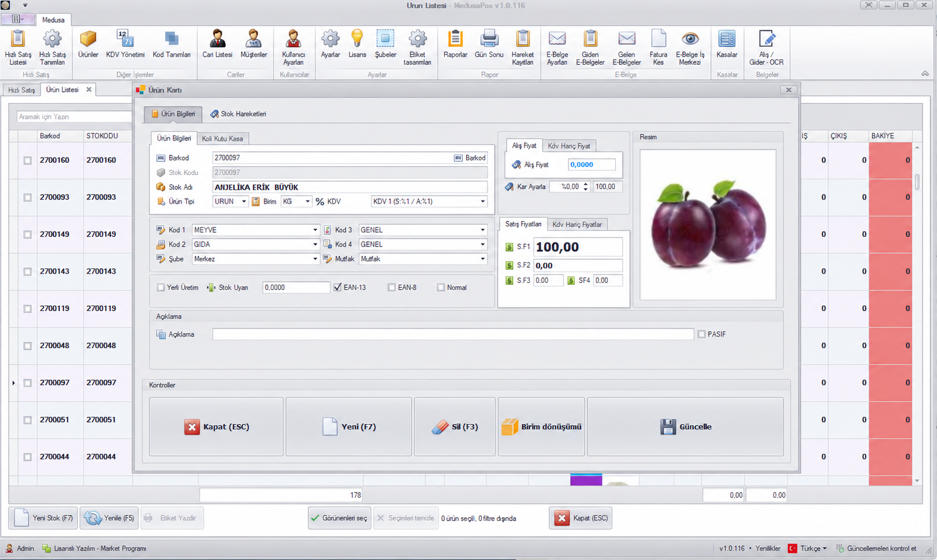Open the Birim KG dropdown
This screenshot has width=937, height=560.
[307, 201]
